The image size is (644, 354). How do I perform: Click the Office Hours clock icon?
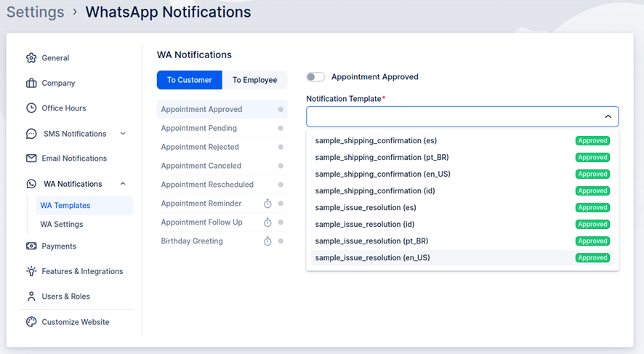[x=31, y=108]
